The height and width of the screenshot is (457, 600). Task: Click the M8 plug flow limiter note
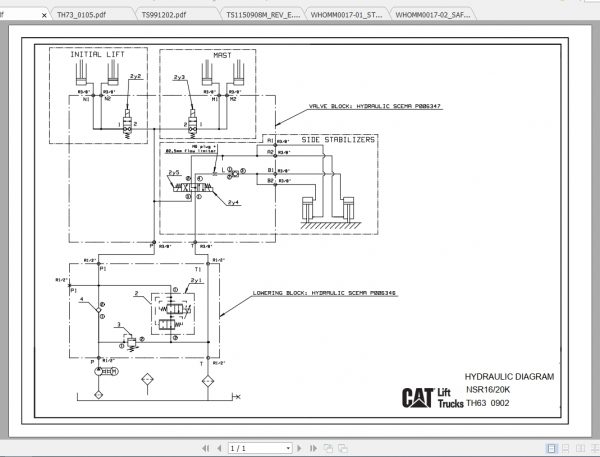191,149
